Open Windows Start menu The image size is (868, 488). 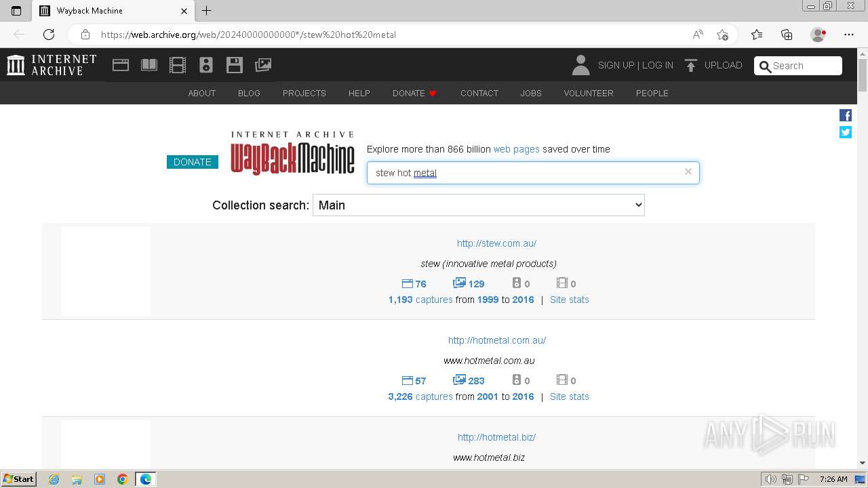[x=19, y=479]
